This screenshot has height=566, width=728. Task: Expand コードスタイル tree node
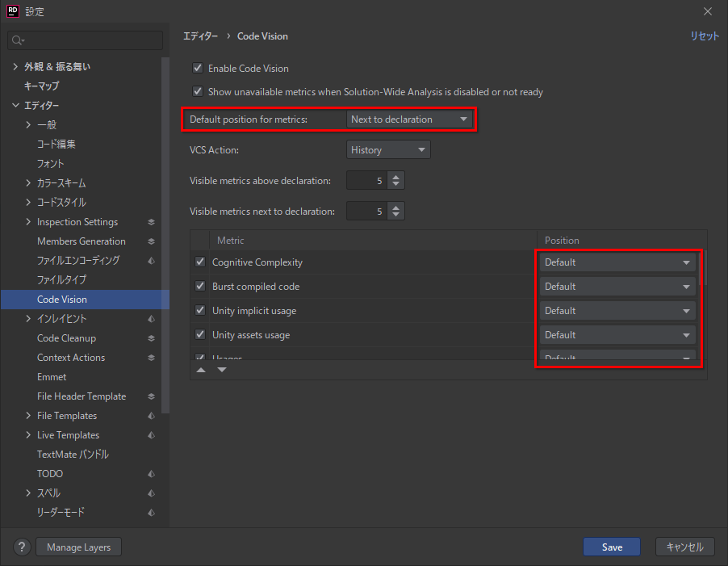click(28, 203)
